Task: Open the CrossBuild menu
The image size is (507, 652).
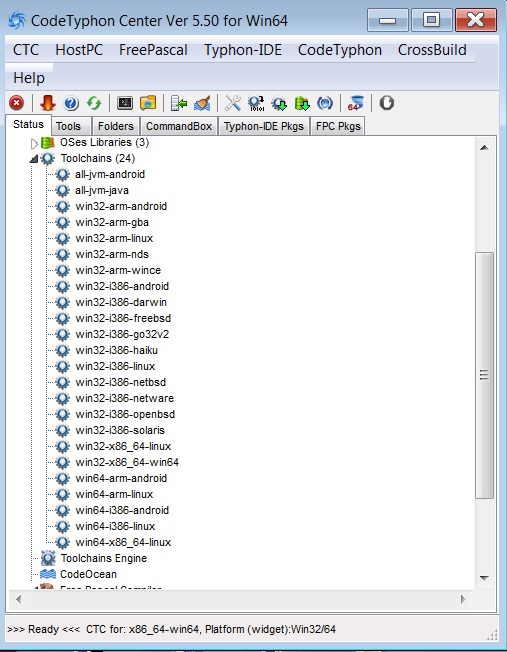Action: click(432, 50)
